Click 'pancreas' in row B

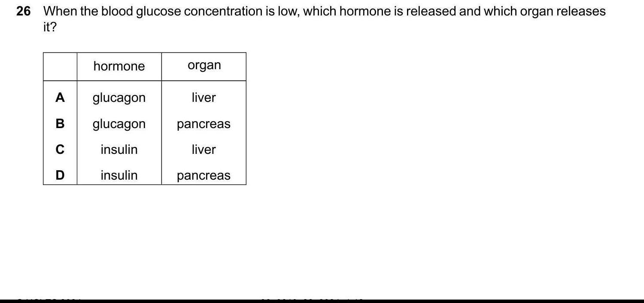click(204, 124)
